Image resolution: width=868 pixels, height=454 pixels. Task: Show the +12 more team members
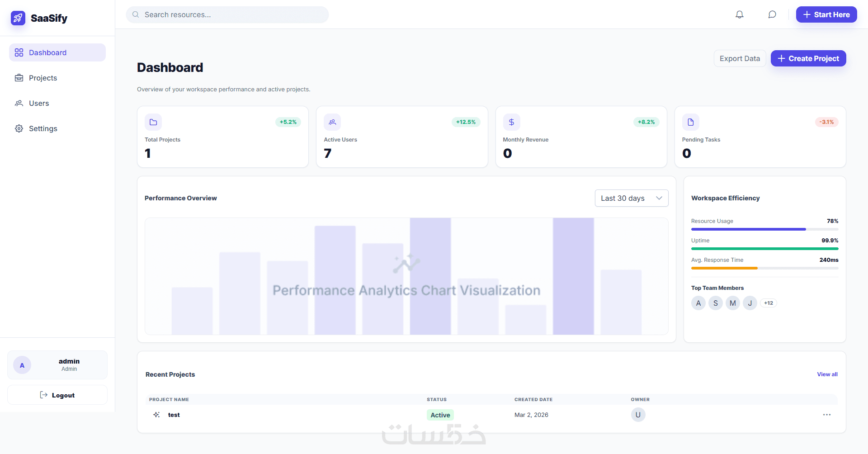pyautogui.click(x=769, y=303)
